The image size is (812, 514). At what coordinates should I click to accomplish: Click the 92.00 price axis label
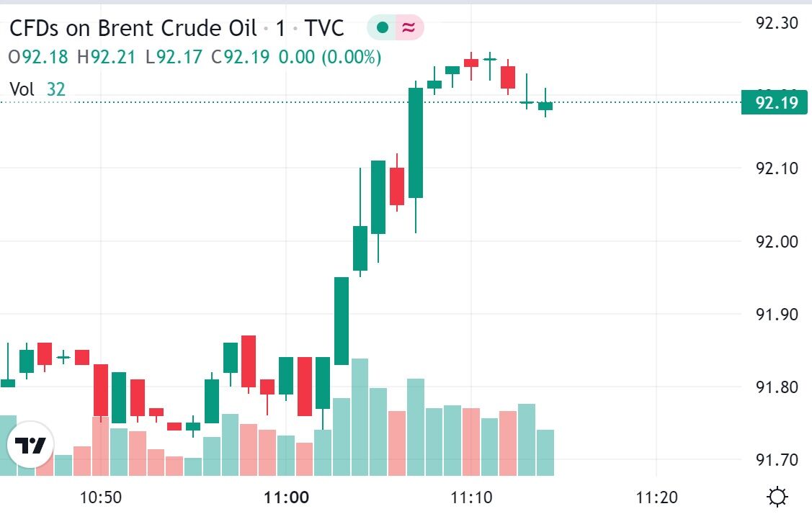(777, 241)
